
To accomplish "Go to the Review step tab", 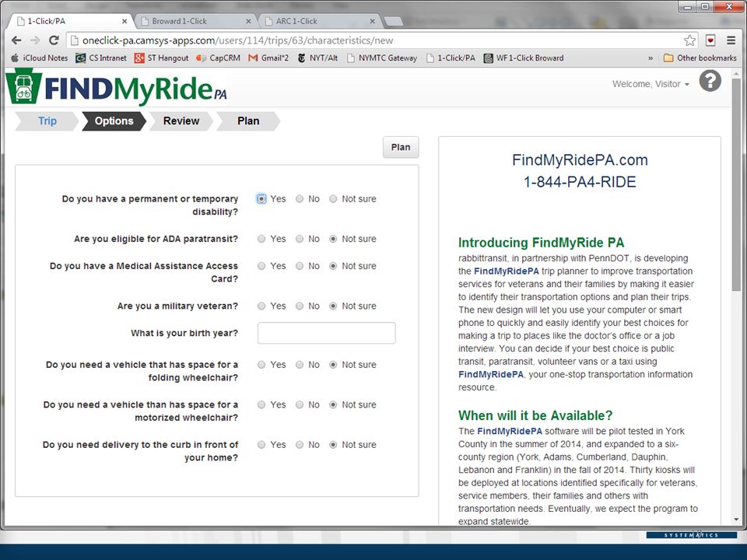I will click(181, 121).
